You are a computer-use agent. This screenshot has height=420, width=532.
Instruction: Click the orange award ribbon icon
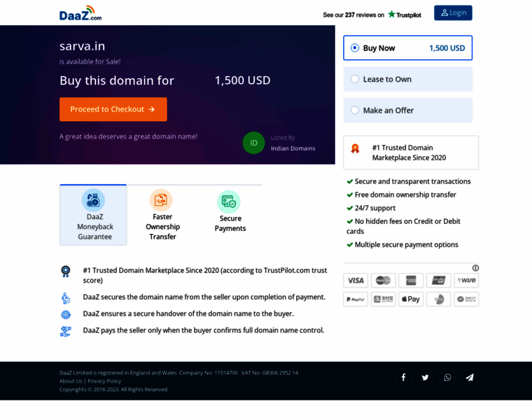point(355,148)
